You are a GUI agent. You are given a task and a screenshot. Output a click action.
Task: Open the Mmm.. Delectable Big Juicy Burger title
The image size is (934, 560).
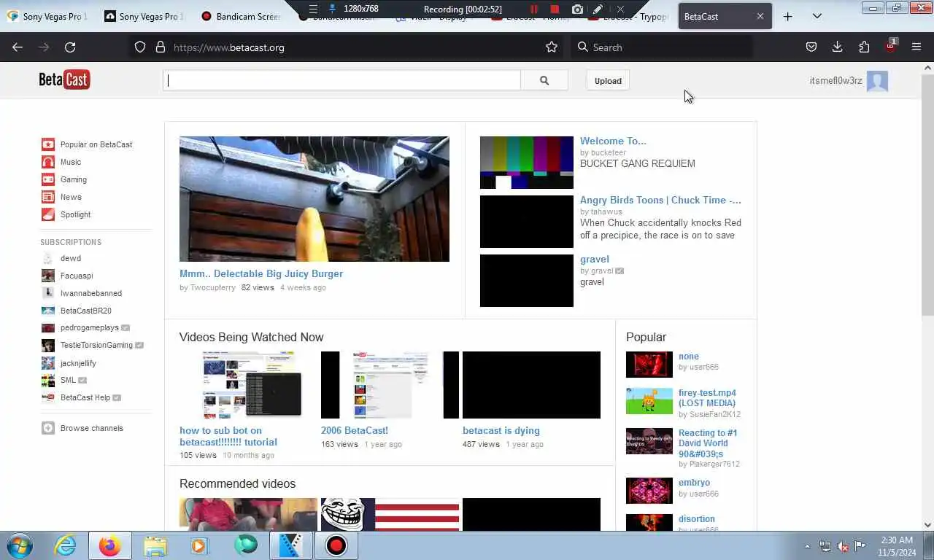[x=261, y=273]
